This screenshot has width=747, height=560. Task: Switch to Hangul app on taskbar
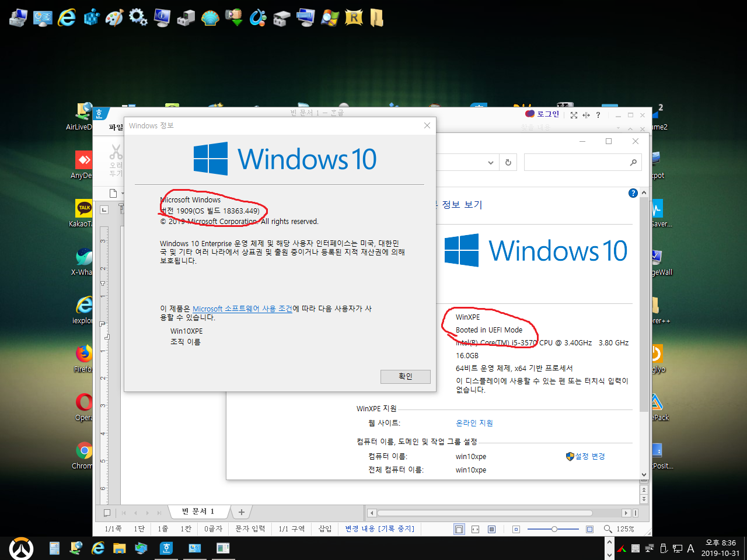[166, 548]
